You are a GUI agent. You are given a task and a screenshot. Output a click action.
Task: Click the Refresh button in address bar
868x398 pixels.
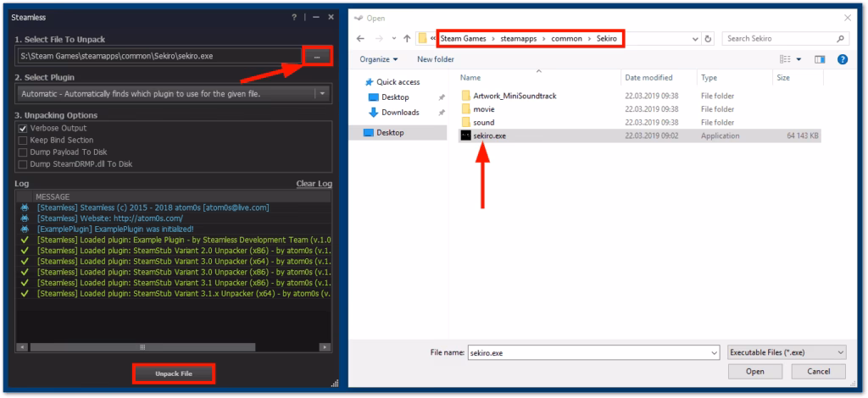(x=708, y=39)
